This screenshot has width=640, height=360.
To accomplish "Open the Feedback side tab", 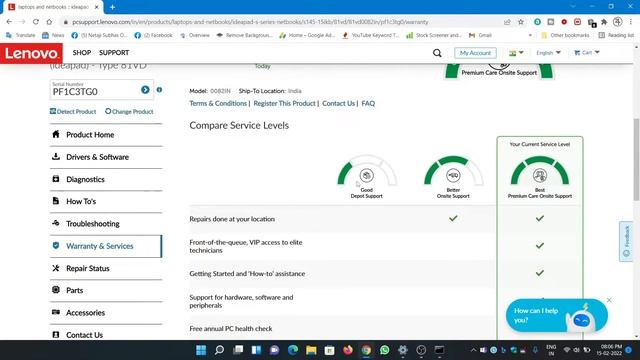I will coord(626,241).
